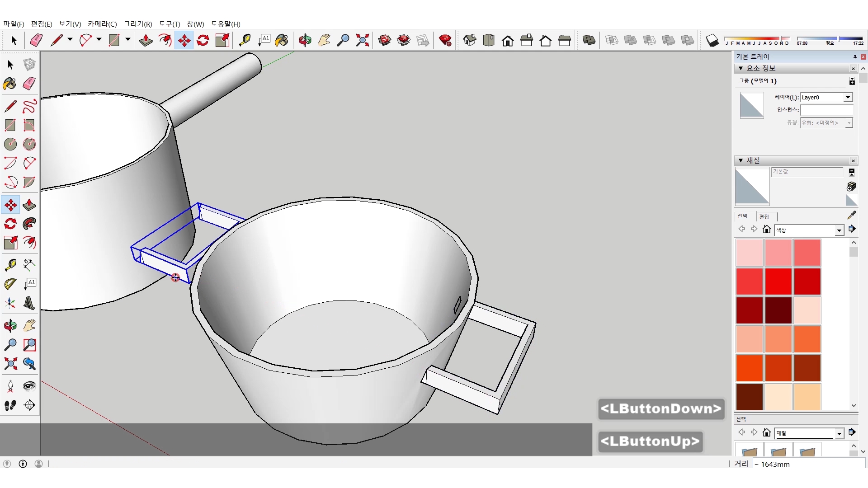Select the Protractor tool
Screen dimensions: 868x488
tap(10, 284)
